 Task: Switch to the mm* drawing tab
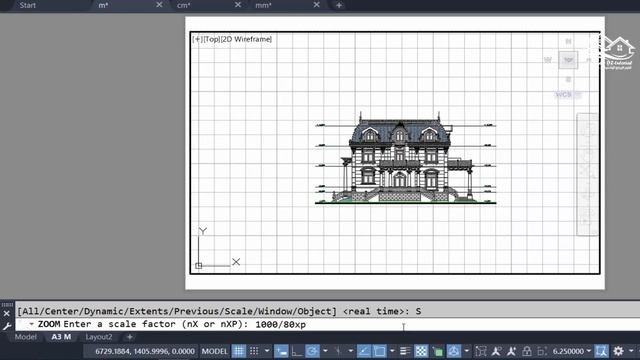263,5
